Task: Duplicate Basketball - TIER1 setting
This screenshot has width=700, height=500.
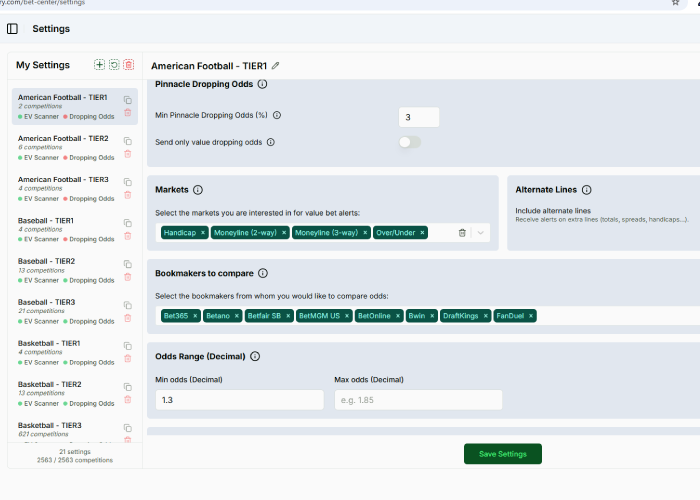Action: click(128, 346)
